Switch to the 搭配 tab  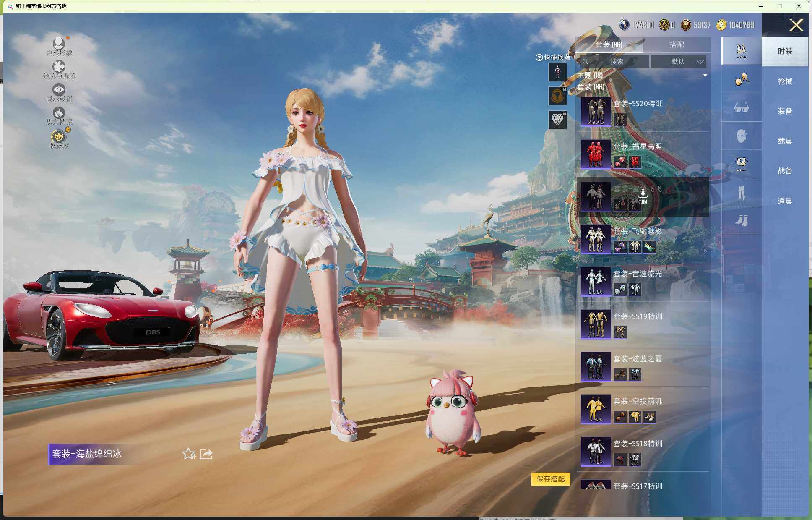click(676, 44)
